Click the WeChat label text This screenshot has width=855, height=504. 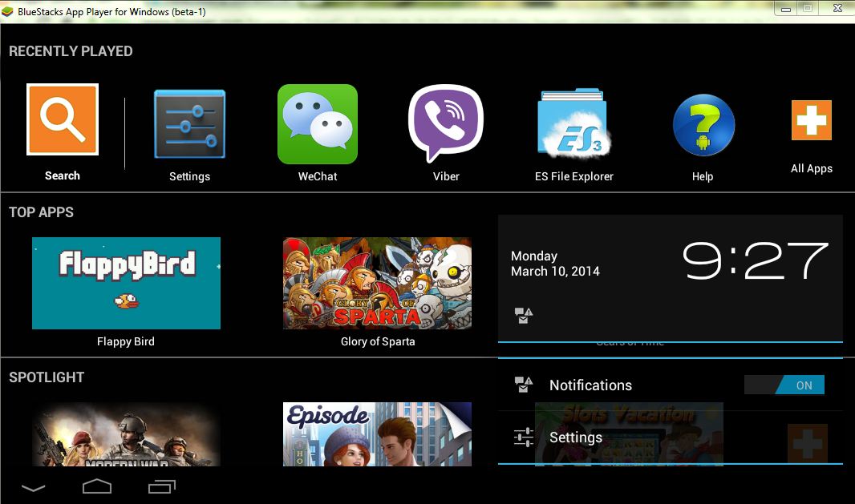(318, 176)
